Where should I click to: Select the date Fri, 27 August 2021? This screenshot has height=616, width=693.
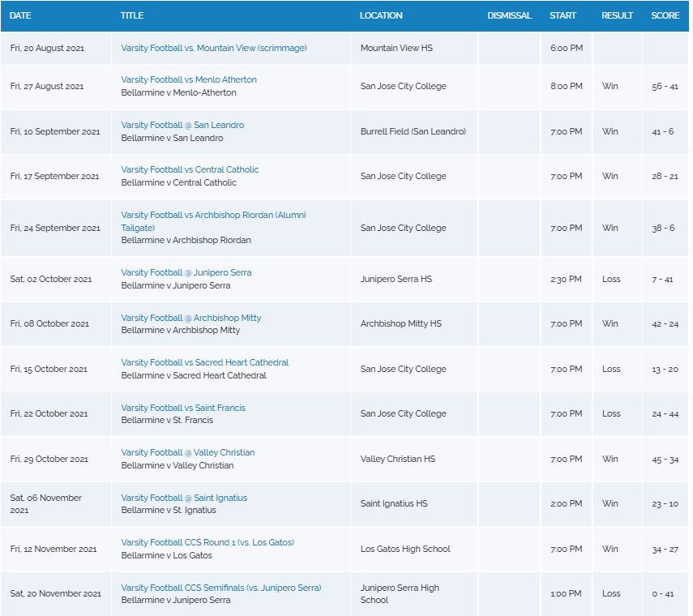[47, 86]
